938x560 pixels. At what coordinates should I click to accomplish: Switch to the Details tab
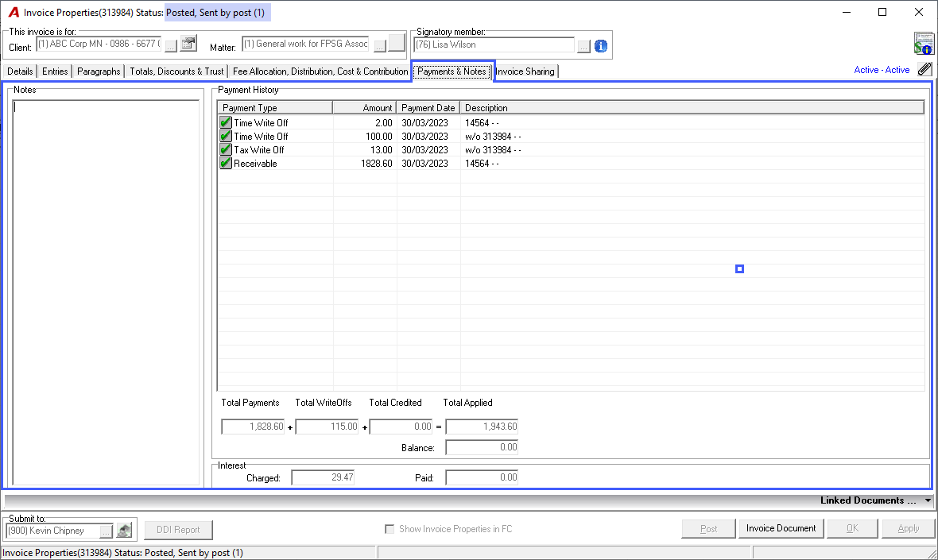[x=20, y=71]
